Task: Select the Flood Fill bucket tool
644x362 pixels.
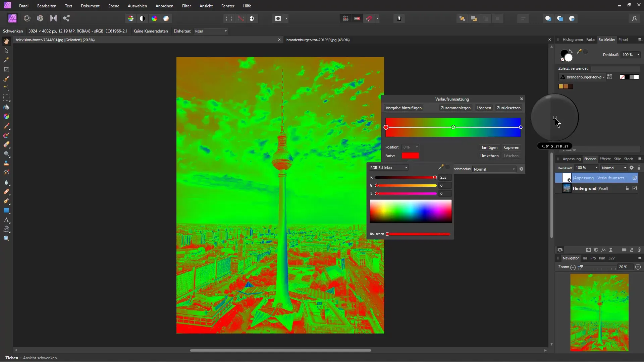Action: click(6, 107)
